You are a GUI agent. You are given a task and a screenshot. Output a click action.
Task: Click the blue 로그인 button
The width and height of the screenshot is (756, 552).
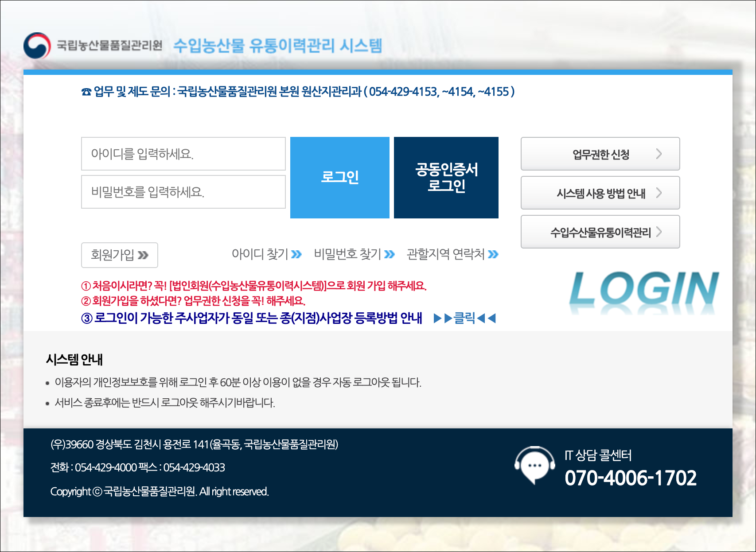point(340,178)
